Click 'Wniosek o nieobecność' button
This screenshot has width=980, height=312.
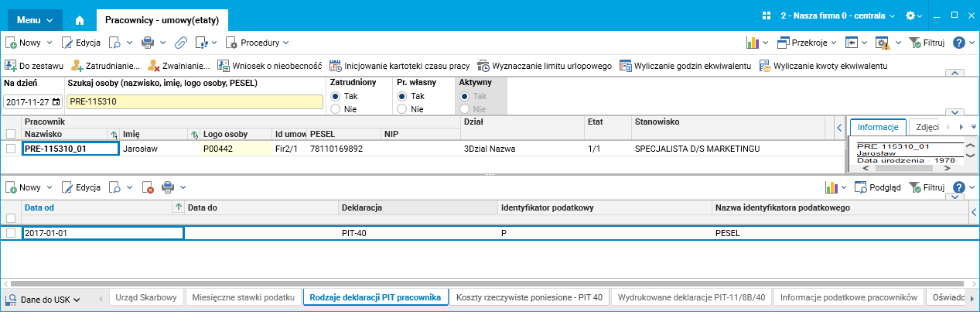[268, 66]
